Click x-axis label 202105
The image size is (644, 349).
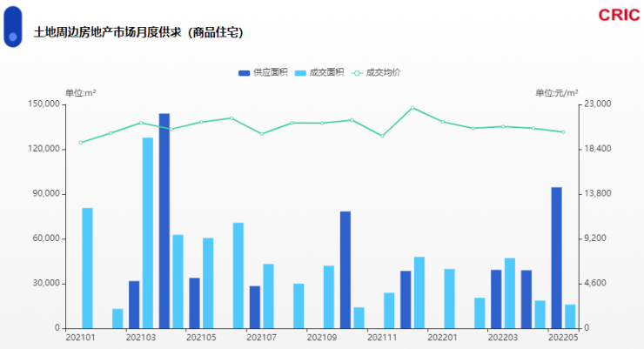coord(201,338)
